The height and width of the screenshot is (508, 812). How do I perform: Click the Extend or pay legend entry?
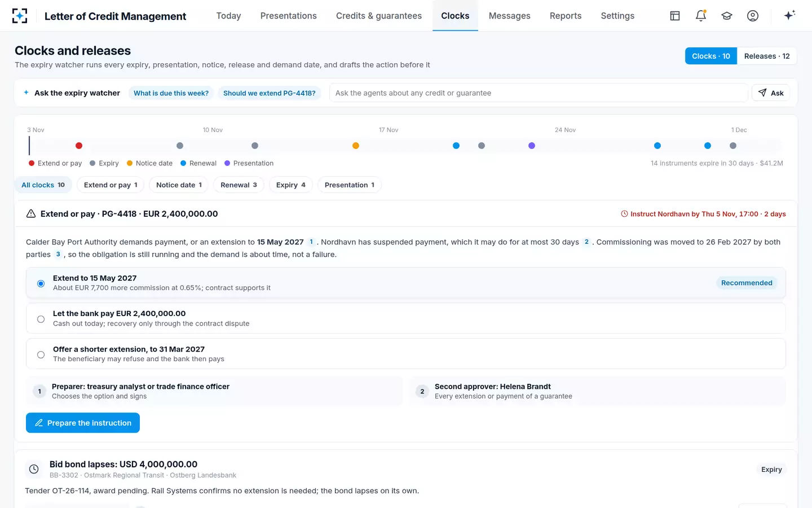(x=55, y=163)
